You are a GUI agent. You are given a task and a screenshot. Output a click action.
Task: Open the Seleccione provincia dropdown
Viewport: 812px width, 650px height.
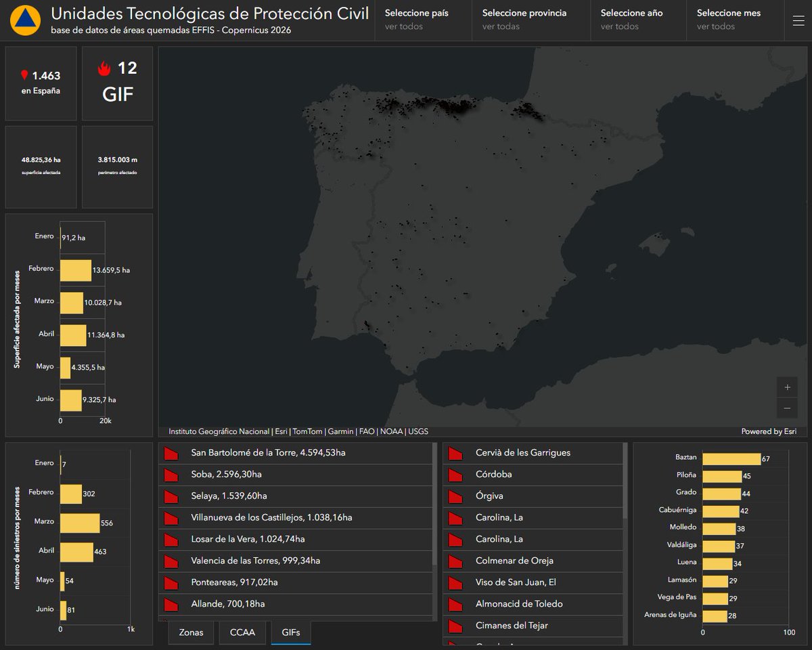531,20
